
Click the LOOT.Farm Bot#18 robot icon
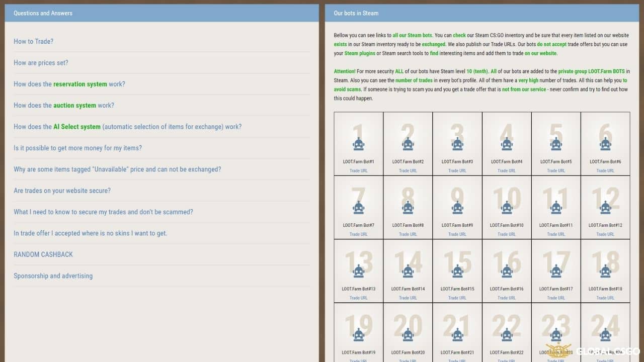605,271
